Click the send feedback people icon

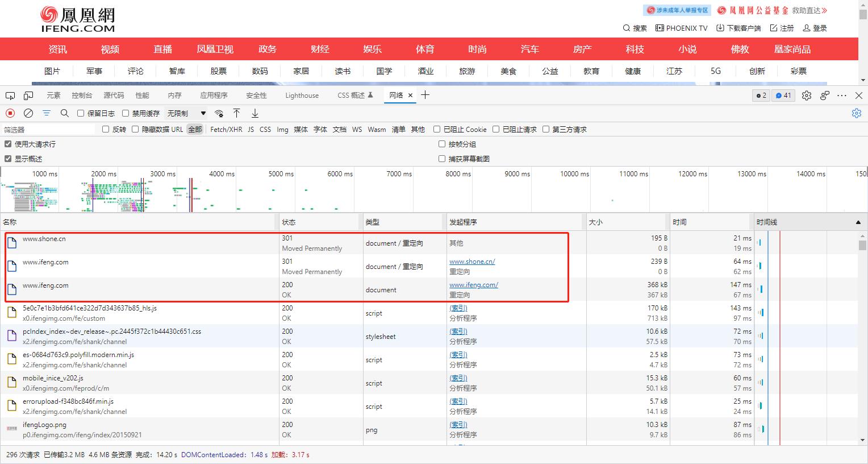tap(825, 96)
